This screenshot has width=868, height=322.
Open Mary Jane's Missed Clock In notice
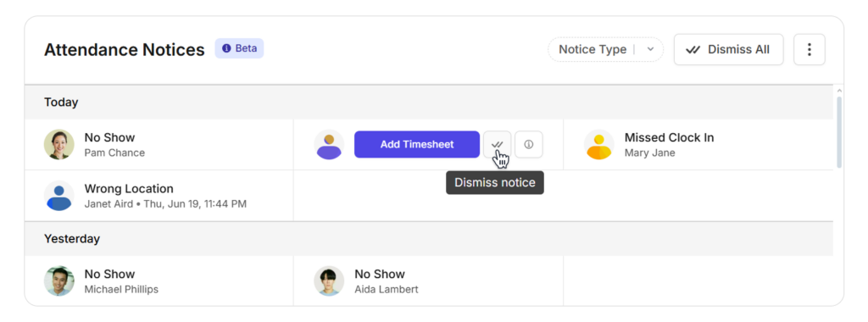pos(698,144)
